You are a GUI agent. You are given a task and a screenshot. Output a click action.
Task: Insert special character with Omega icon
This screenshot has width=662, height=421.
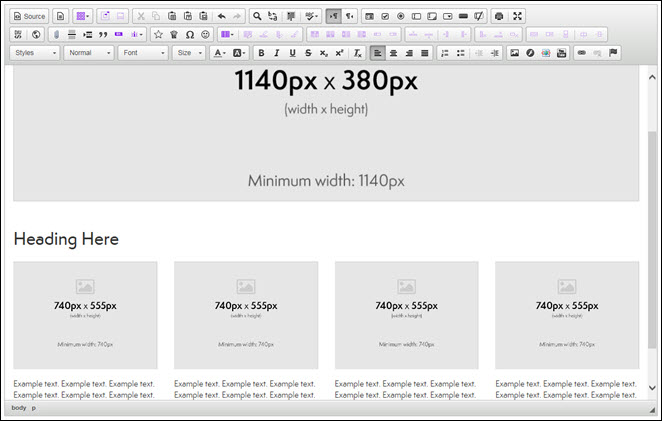point(190,34)
